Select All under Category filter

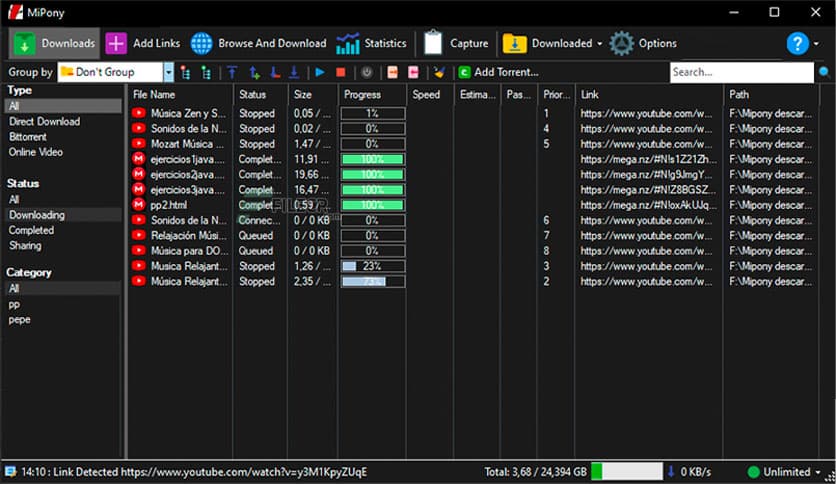pyautogui.click(x=63, y=288)
